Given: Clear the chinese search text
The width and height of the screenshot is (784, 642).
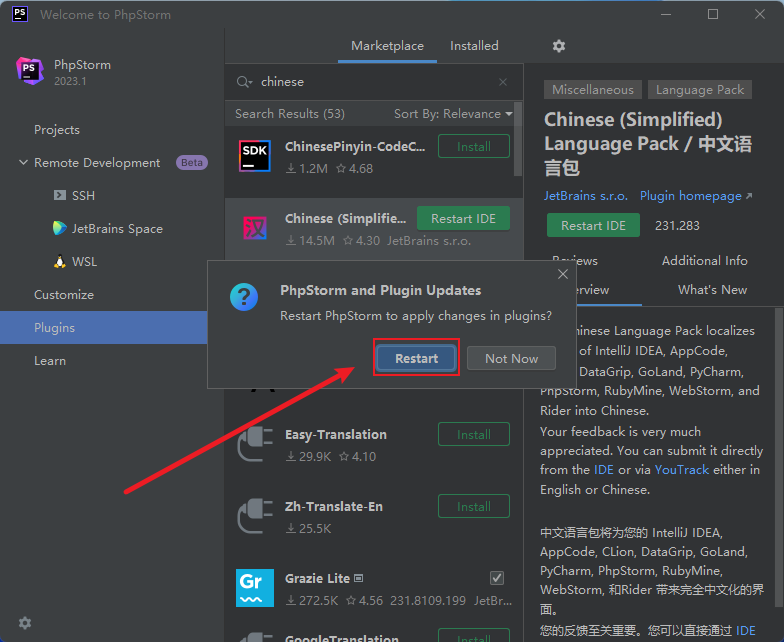Looking at the screenshot, I should [503, 82].
